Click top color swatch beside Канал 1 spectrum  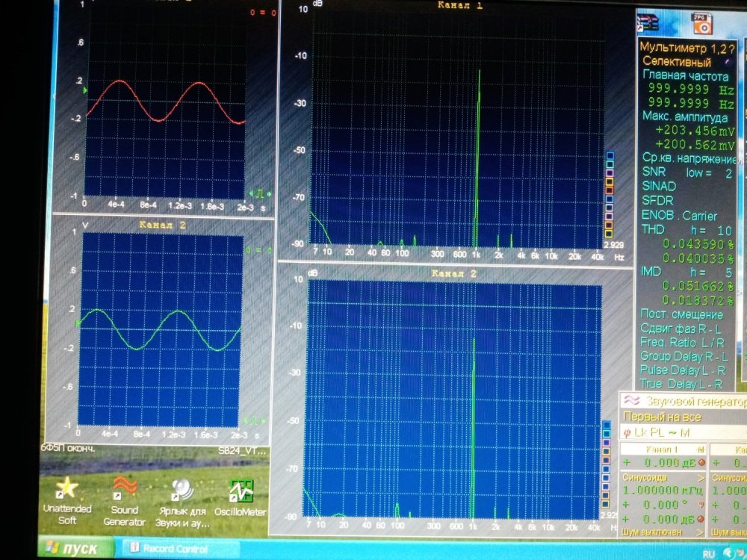click(x=610, y=156)
